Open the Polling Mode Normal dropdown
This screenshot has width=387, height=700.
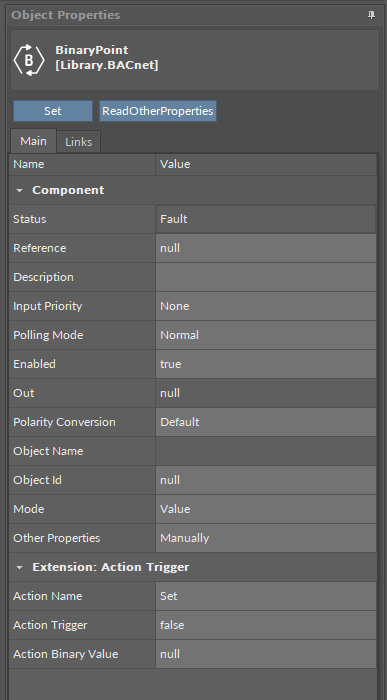266,335
